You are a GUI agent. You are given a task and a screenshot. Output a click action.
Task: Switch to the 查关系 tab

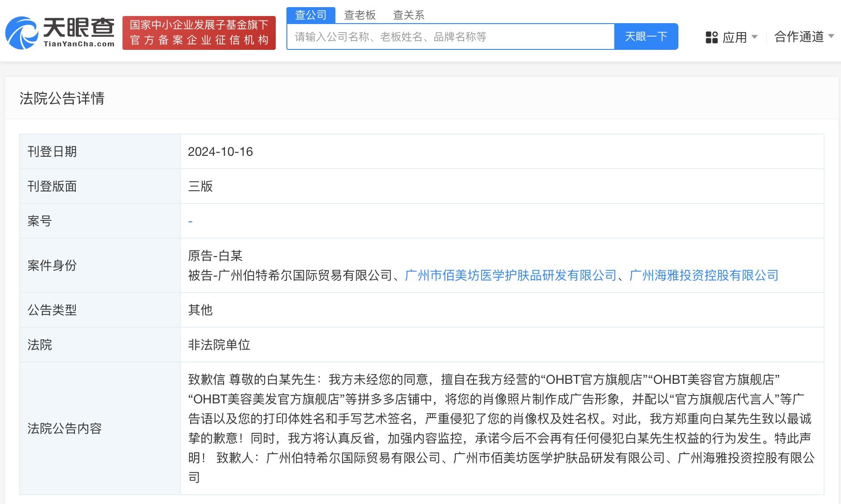point(408,15)
